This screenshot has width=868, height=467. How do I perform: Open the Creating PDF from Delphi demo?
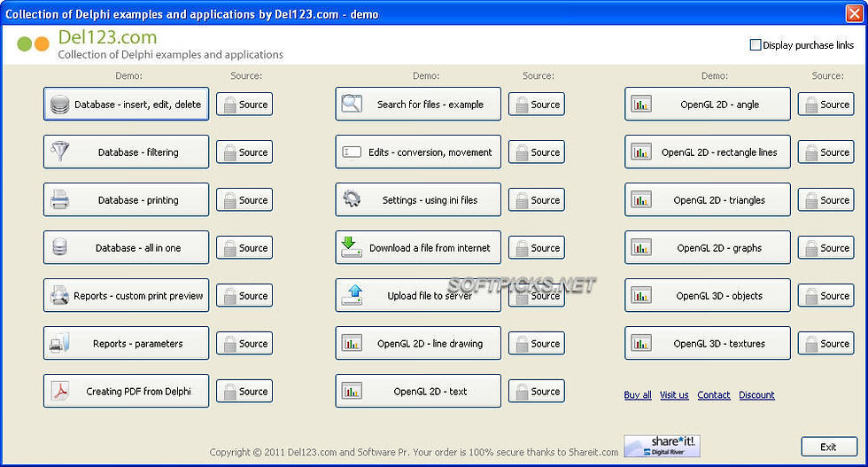pos(126,391)
